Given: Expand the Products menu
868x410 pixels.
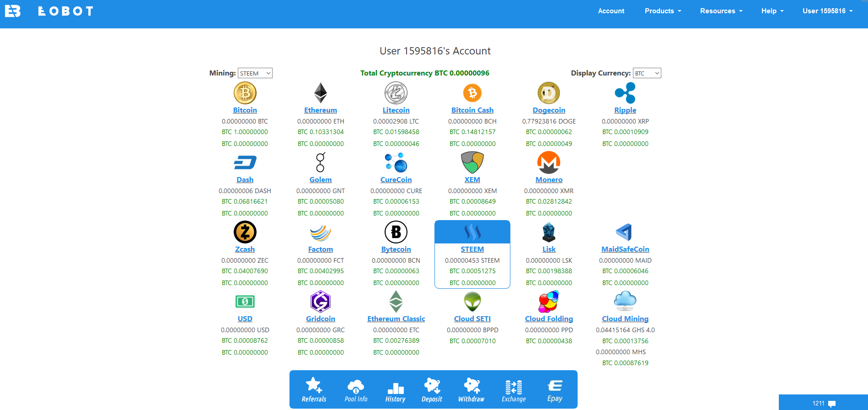Looking at the screenshot, I should tap(663, 11).
